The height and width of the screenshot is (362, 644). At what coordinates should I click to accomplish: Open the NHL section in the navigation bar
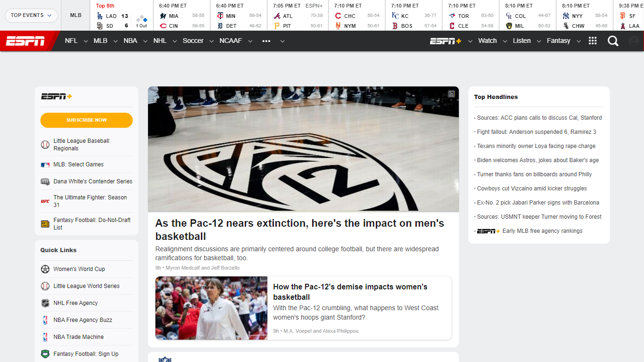[160, 41]
